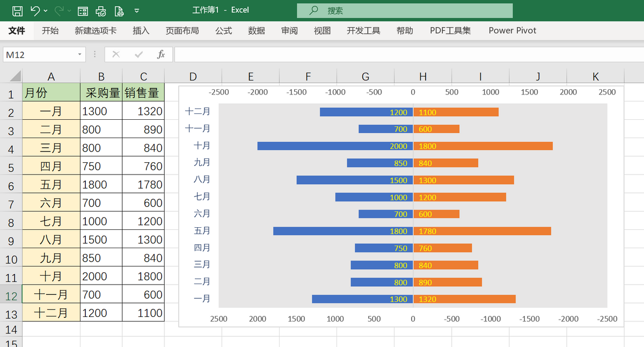Open the 插入 ribbon tab
644x347 pixels.
141,31
